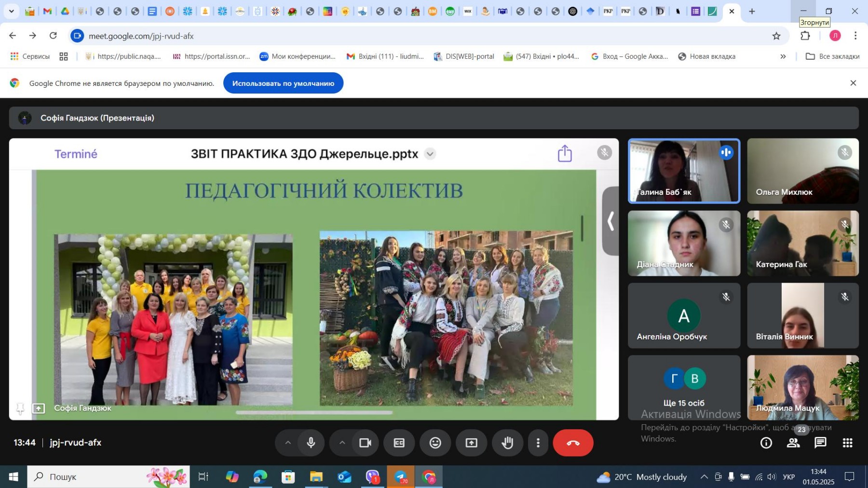This screenshot has width=868, height=488.
Task: Open the emoji reactions button
Action: tap(435, 443)
